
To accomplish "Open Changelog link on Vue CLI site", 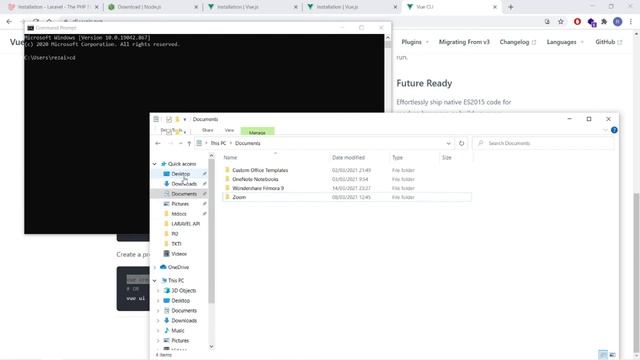I will (518, 42).
